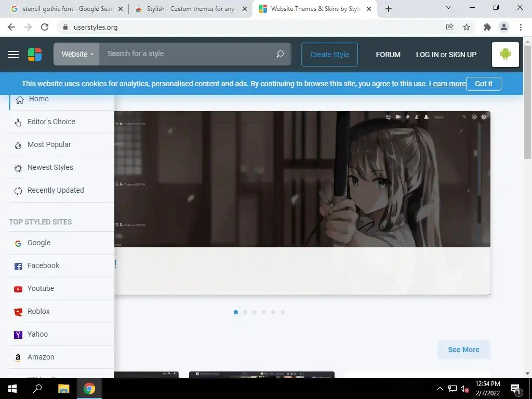532x399 pixels.
Task: Click the Editor's Choice hand icon
Action: click(18, 122)
